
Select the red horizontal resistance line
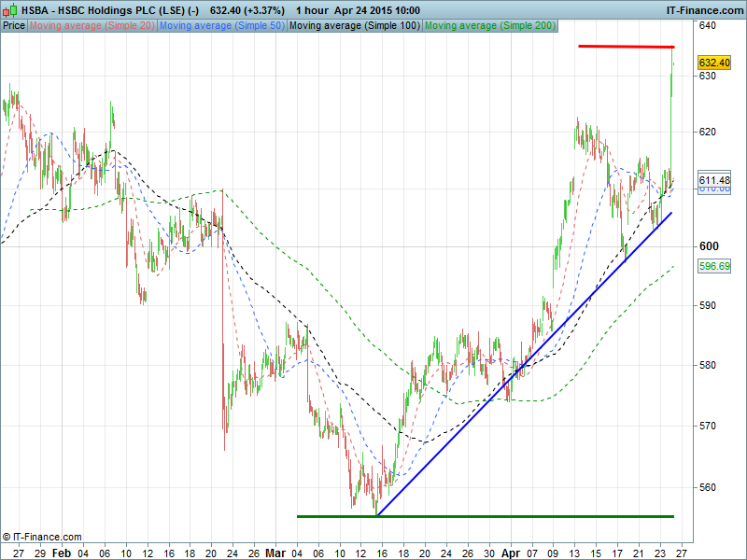pos(626,46)
